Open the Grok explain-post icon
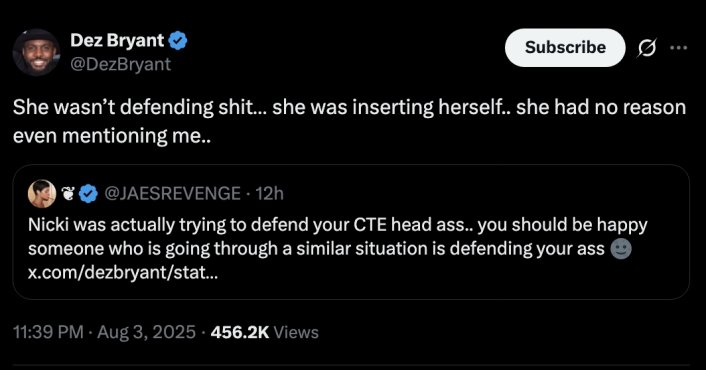Viewport: 706px width, 370px height. (646, 47)
